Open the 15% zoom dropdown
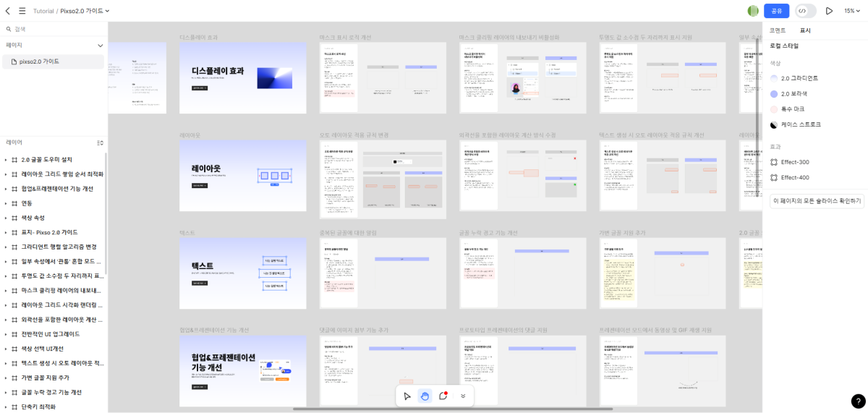Image resolution: width=868 pixels, height=413 pixels. [853, 11]
